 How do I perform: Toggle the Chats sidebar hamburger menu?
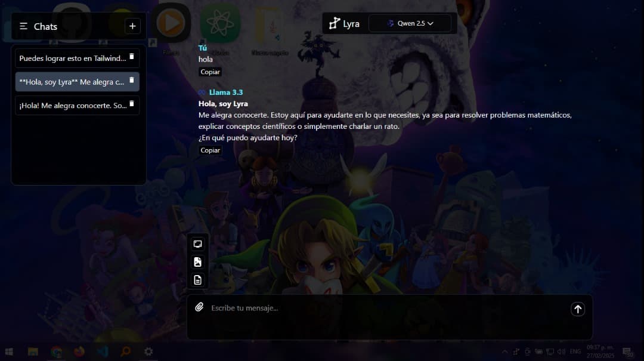click(23, 26)
